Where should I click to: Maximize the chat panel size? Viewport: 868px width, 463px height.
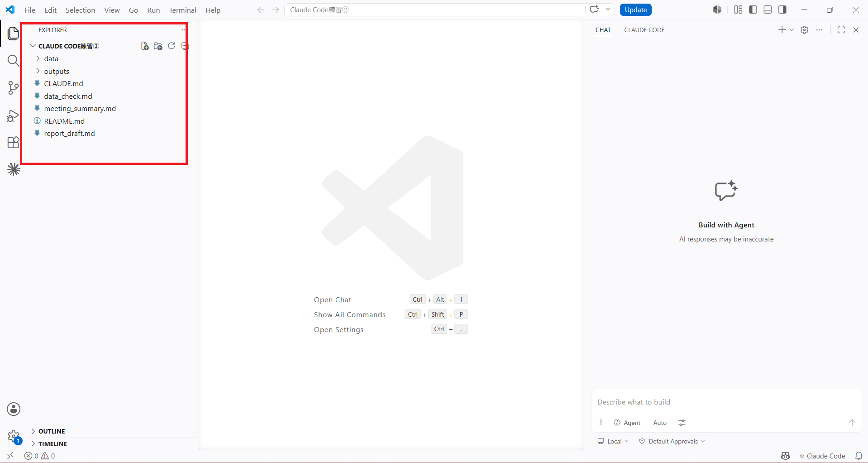[841, 30]
